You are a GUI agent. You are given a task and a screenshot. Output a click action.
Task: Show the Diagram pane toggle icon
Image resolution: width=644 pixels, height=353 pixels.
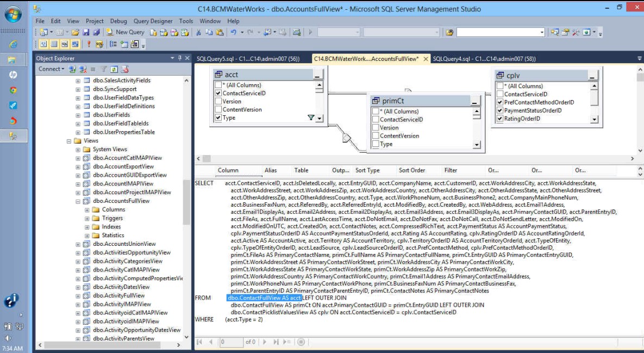click(x=43, y=44)
